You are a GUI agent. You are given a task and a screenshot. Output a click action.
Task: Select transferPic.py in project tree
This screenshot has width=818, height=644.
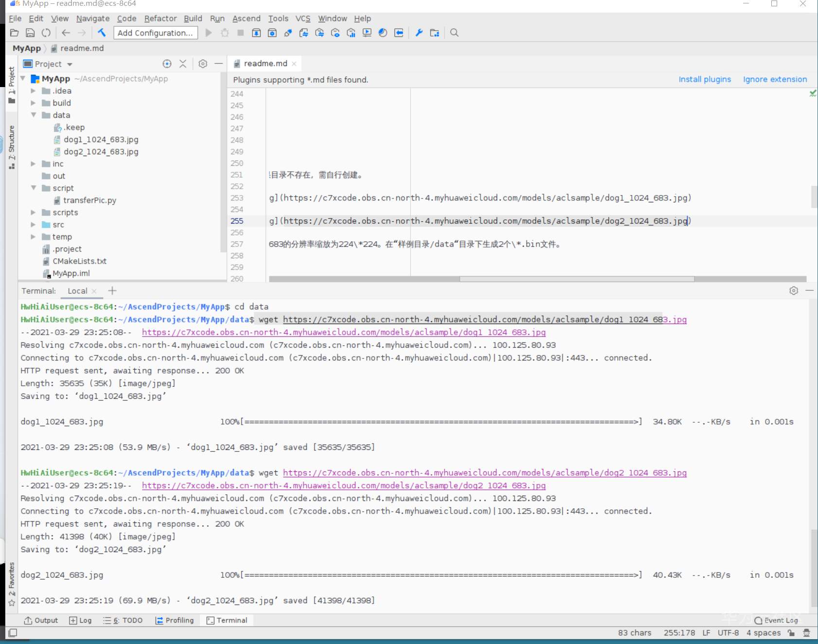pos(89,200)
